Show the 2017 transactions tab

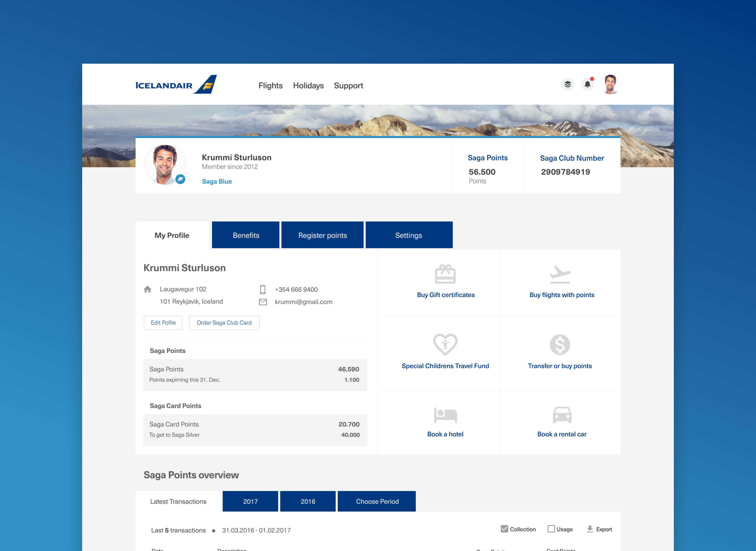coord(250,501)
